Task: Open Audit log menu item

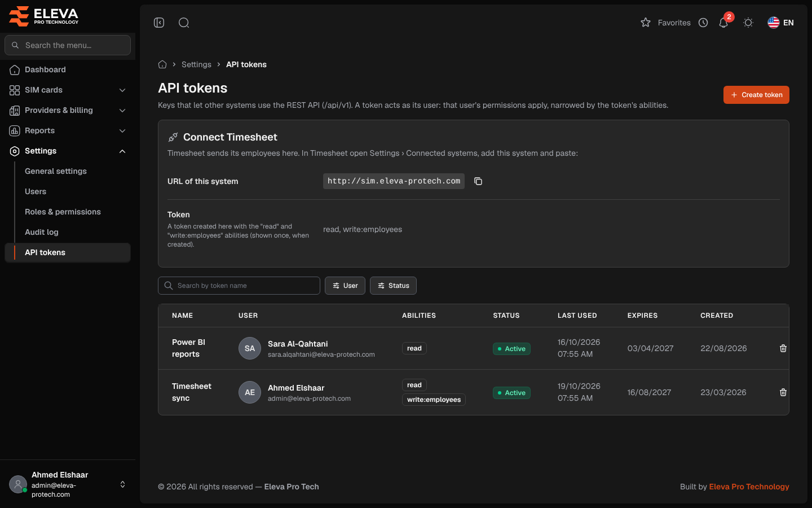Action: point(42,232)
